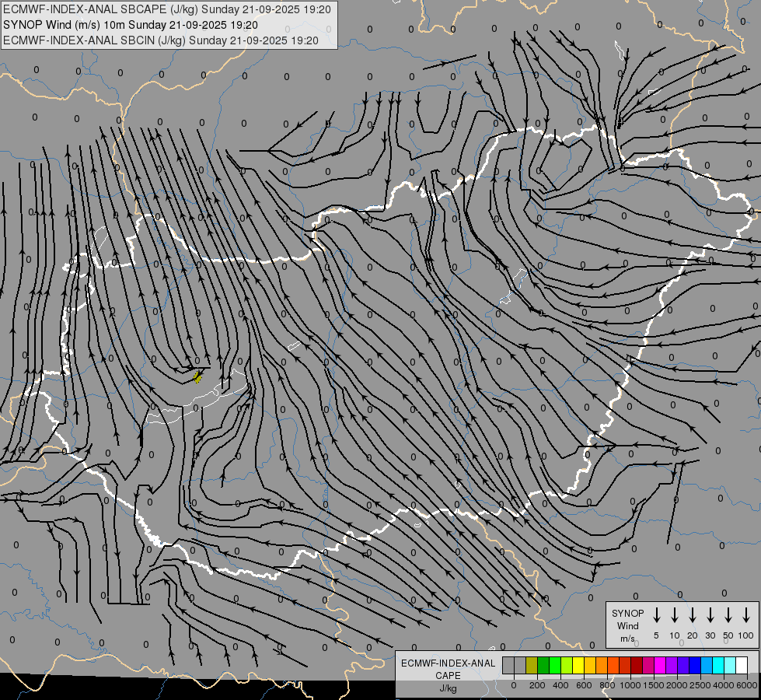Click the '100' wind speed label
This screenshot has height=700, width=761.
click(746, 635)
